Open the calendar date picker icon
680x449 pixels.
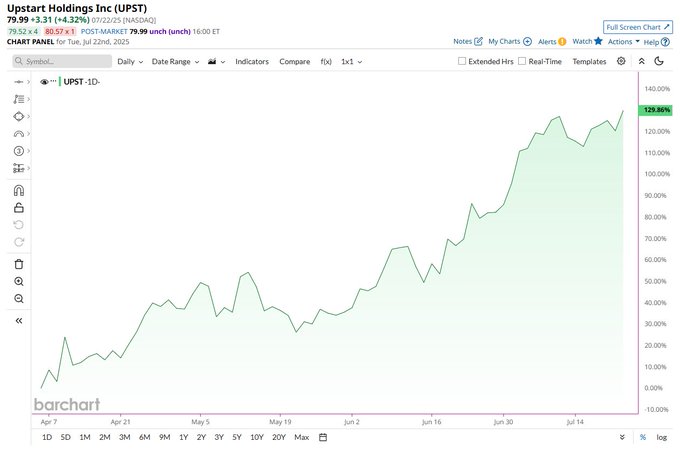(x=323, y=437)
